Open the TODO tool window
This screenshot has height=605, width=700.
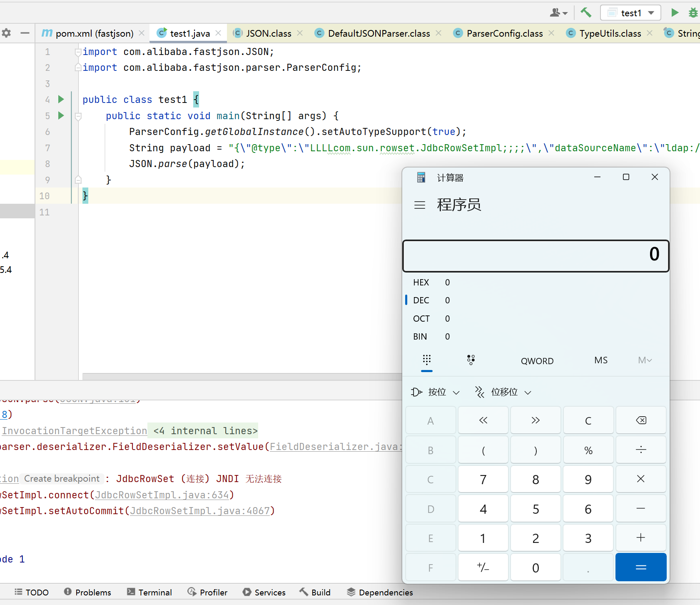[x=32, y=592]
